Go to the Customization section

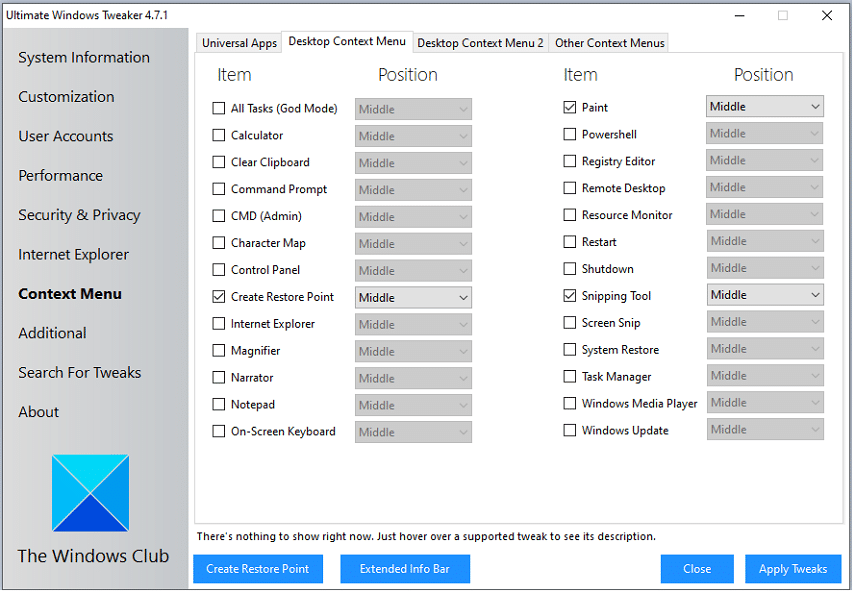pyautogui.click(x=67, y=96)
